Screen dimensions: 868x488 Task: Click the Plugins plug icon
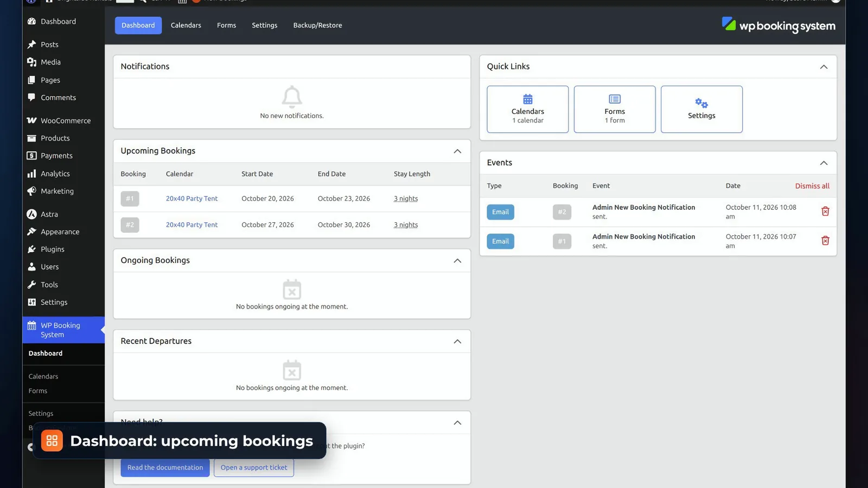click(31, 249)
